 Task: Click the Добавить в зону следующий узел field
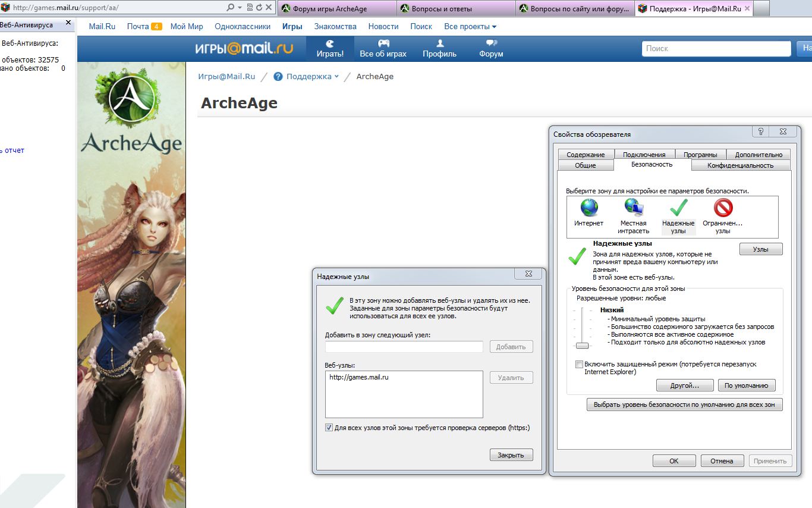tap(404, 347)
